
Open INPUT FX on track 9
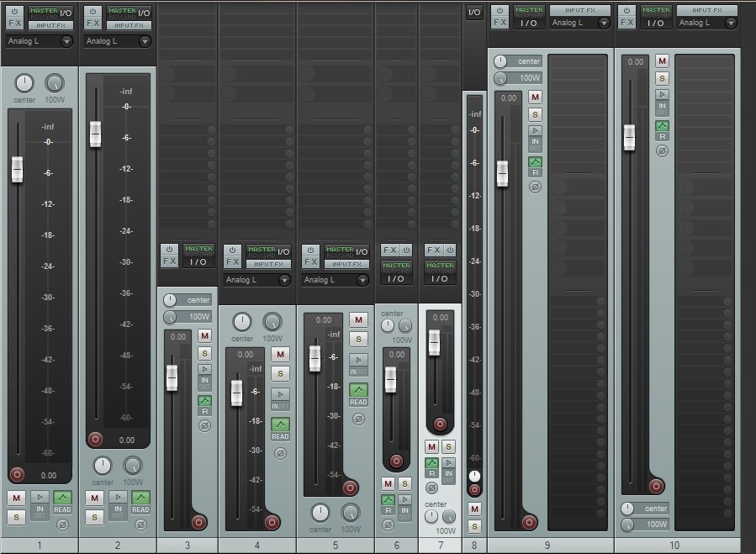[x=580, y=10]
